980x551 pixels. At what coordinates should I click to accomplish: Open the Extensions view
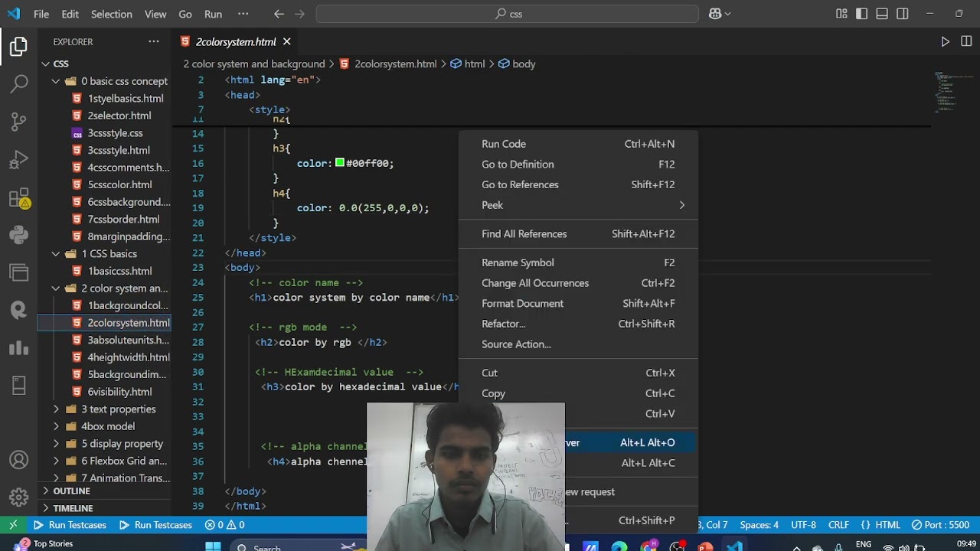point(19,197)
